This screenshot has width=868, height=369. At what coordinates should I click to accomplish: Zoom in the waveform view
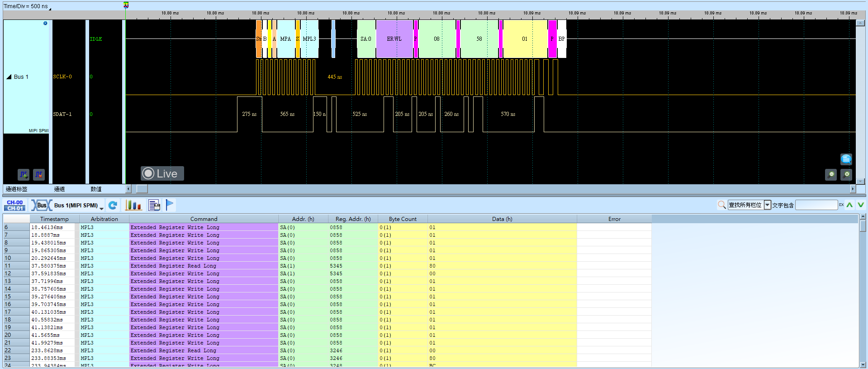click(846, 174)
